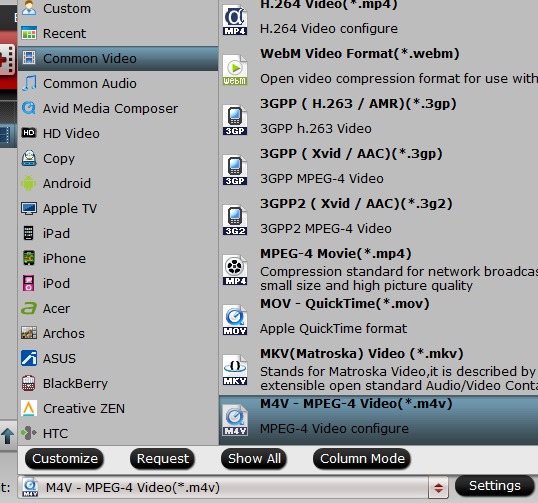Select the WebM Video Format icon
The height and width of the screenshot is (503, 538).
235,70
